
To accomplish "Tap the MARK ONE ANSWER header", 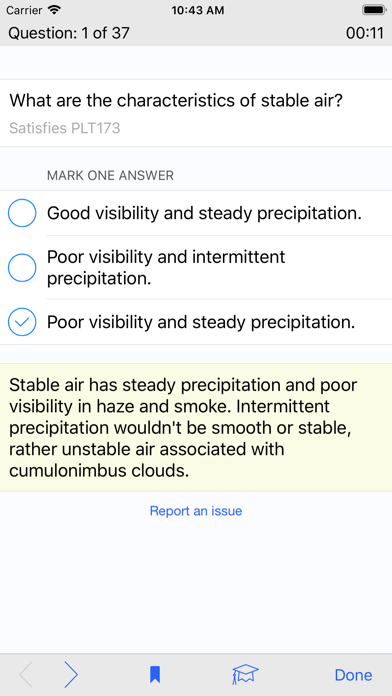I will pos(110,176).
